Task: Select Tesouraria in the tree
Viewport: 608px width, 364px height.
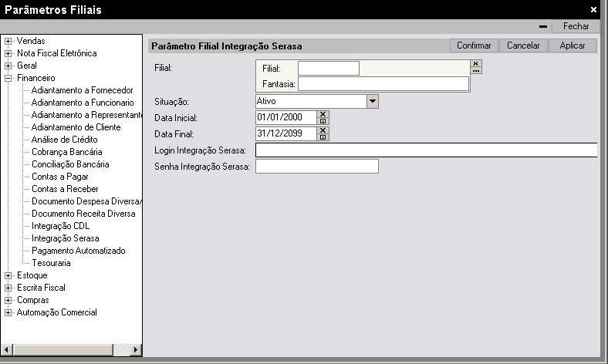Action: click(x=51, y=263)
